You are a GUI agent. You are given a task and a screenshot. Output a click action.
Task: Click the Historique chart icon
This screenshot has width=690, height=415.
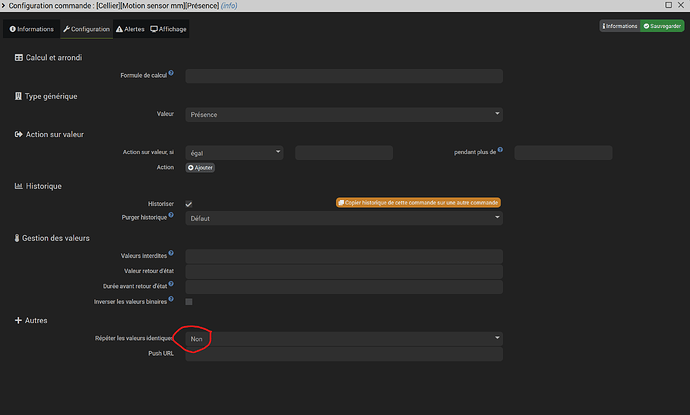point(18,186)
